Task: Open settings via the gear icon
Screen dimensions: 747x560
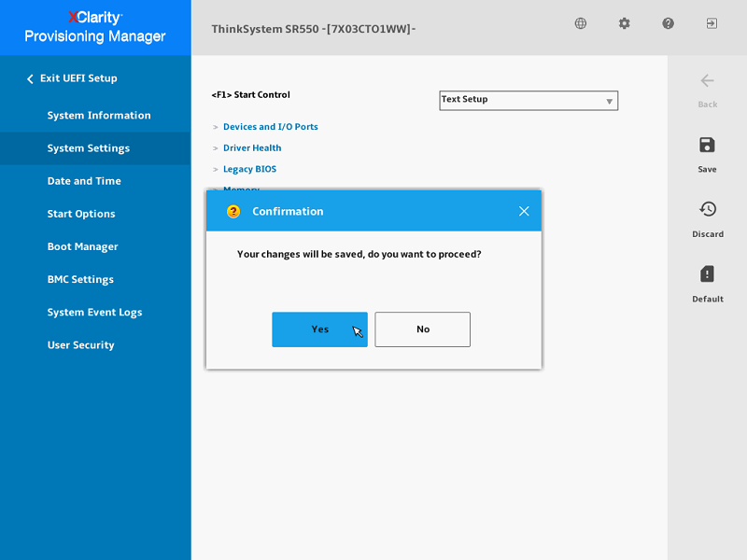Action: (625, 23)
